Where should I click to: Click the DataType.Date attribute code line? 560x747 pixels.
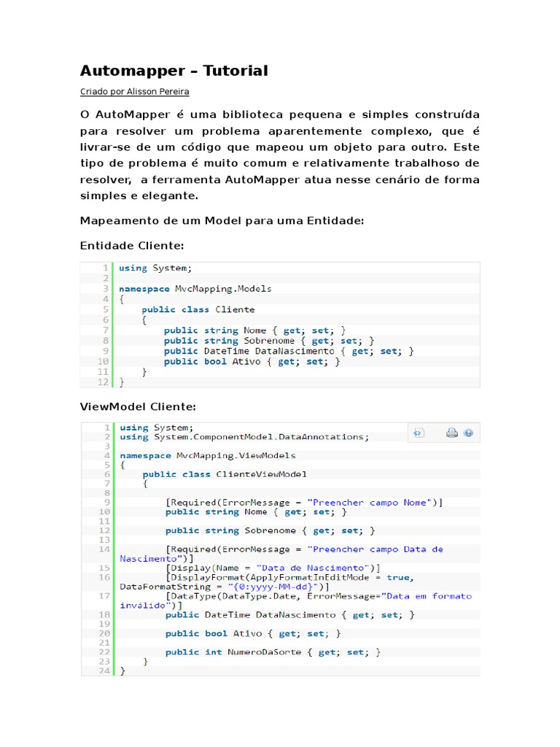pyautogui.click(x=296, y=600)
